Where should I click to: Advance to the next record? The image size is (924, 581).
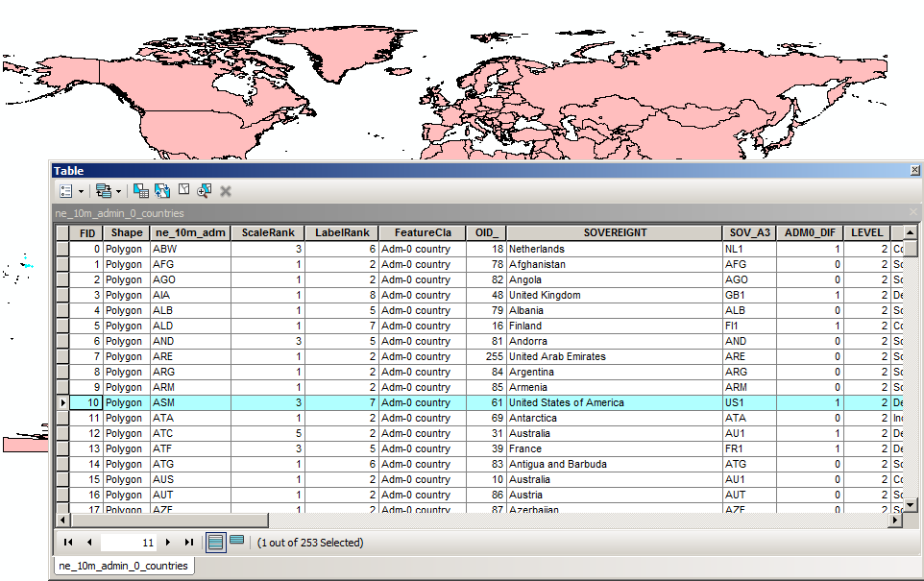[x=168, y=542]
